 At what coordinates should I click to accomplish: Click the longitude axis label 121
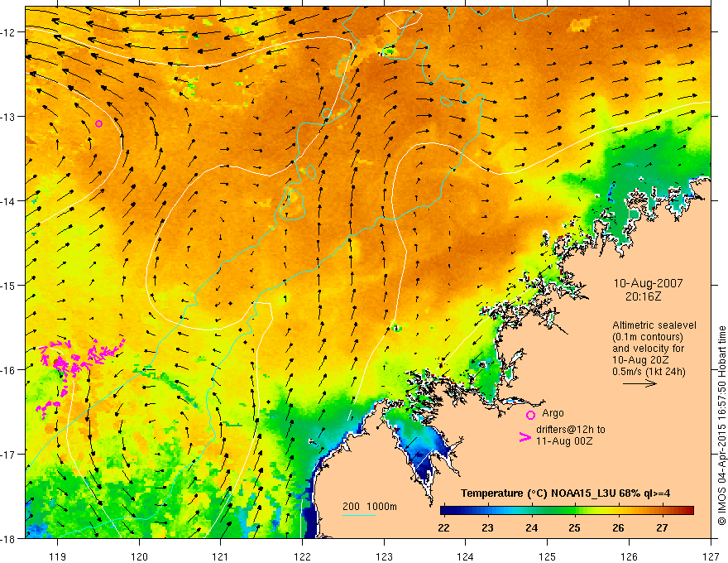(x=221, y=556)
